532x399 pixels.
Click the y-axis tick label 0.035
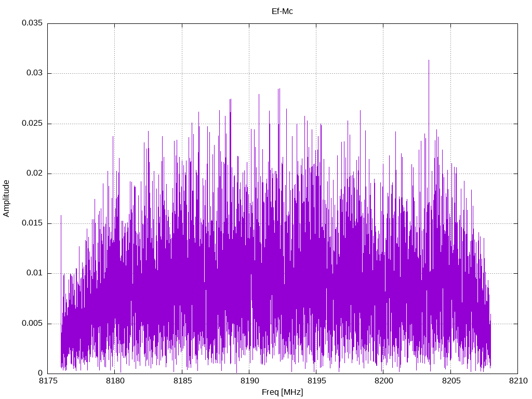32,23
